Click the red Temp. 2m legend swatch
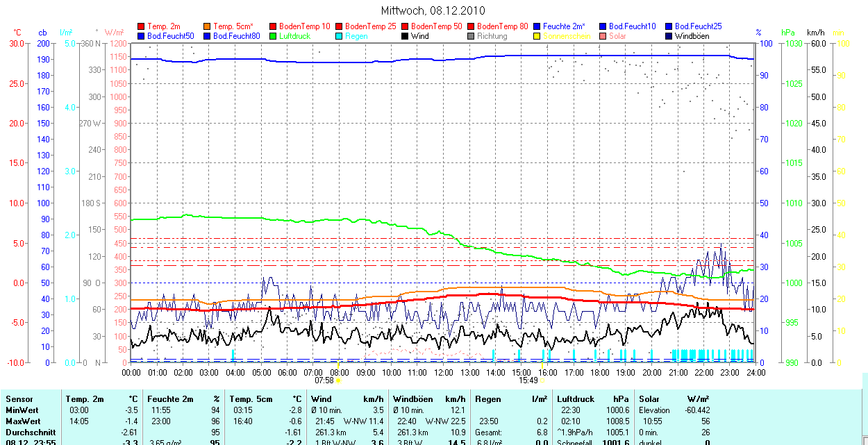Image resolution: width=868 pixels, height=445 pixels. [141, 26]
